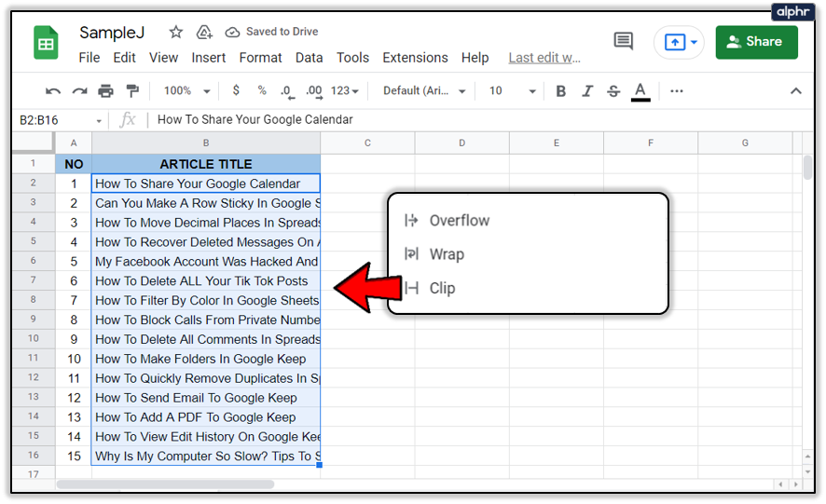Screen dimensions: 826x504
Task: Click the print icon in toolbar
Action: (x=105, y=91)
